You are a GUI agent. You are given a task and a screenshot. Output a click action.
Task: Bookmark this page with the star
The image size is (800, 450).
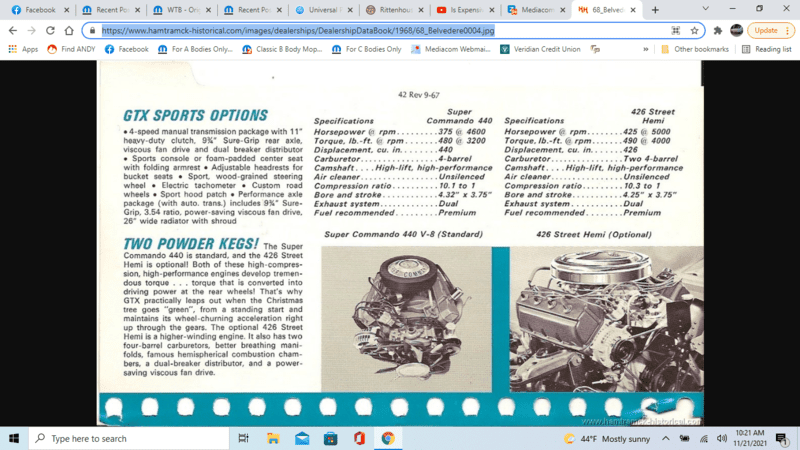694,31
